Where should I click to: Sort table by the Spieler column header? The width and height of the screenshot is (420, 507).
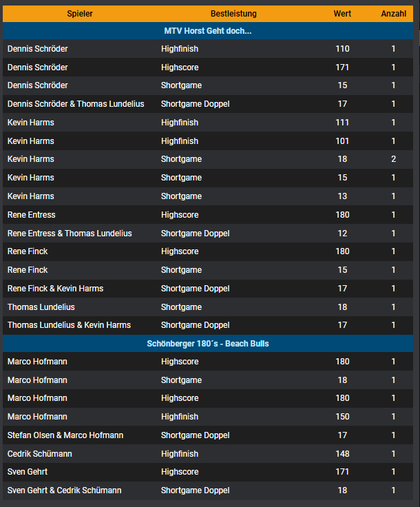(x=80, y=14)
